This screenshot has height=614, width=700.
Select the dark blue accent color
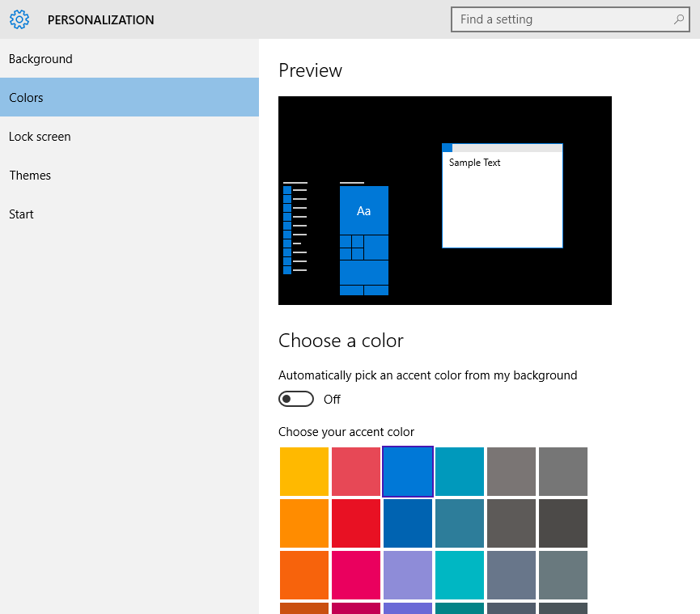pos(408,523)
